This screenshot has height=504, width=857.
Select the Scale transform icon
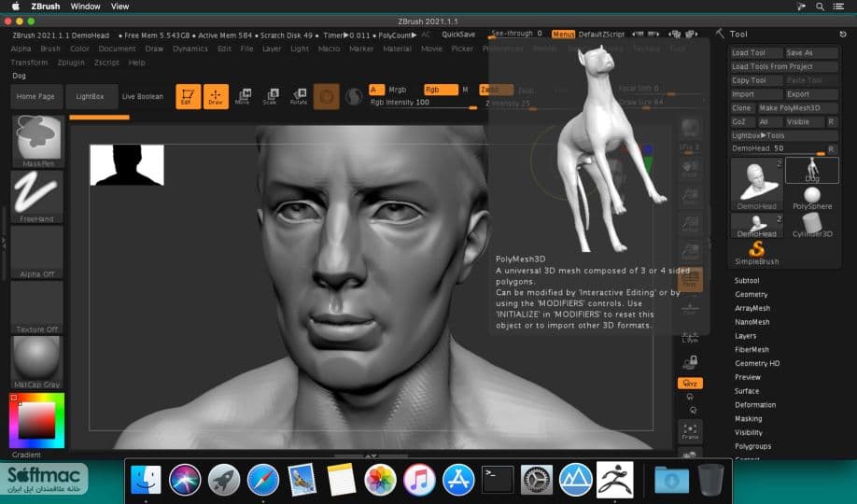270,96
